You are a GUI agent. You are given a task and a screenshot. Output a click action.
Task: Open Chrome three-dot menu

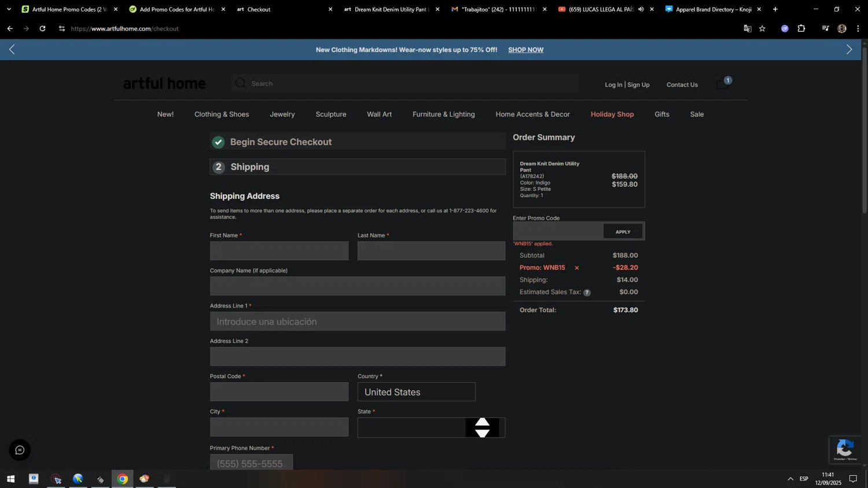click(858, 28)
